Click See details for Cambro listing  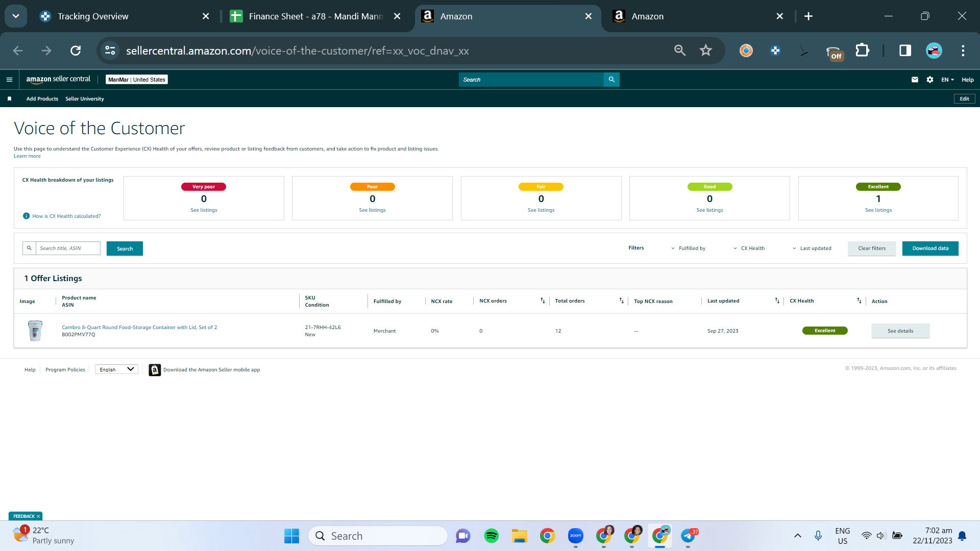(900, 331)
